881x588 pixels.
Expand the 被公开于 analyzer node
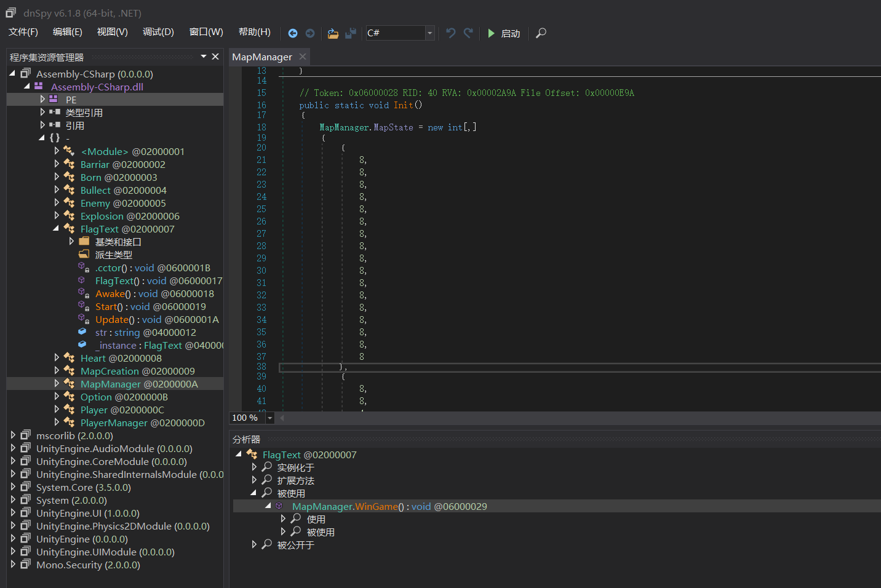coord(254,544)
